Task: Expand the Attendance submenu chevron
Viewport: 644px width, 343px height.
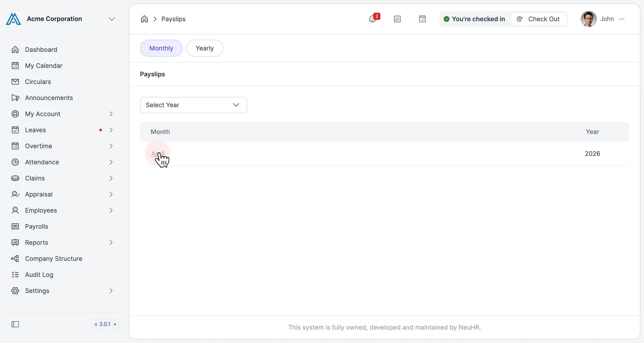Action: click(x=111, y=162)
